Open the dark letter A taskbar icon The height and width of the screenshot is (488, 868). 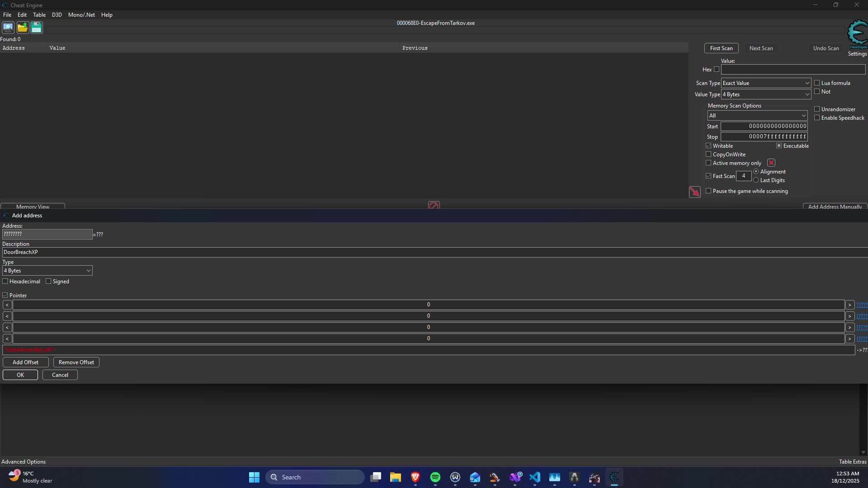(x=575, y=477)
